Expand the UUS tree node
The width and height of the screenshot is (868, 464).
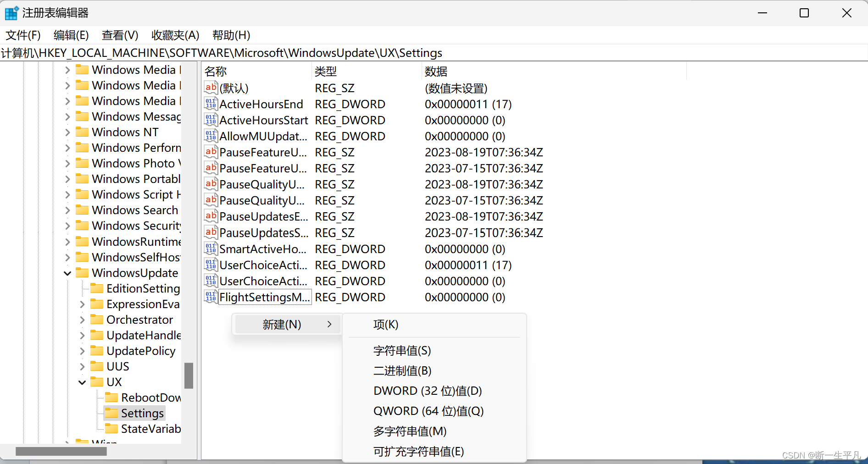coord(82,366)
